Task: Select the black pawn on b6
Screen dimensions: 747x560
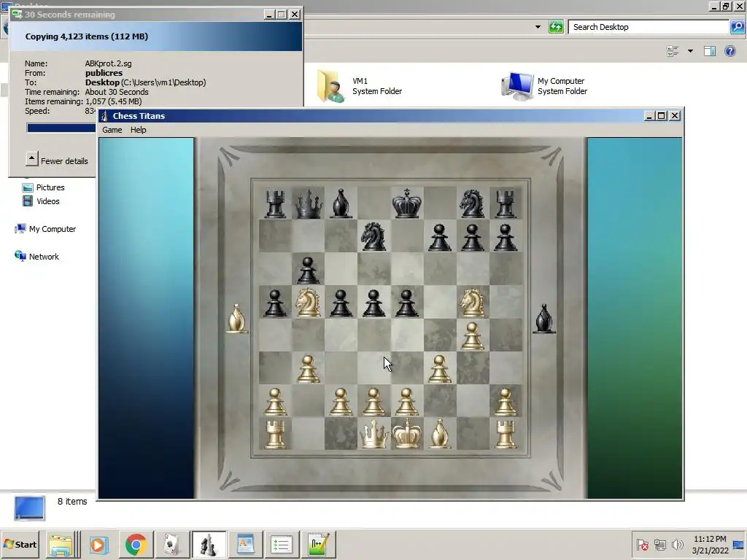Action: point(309,270)
